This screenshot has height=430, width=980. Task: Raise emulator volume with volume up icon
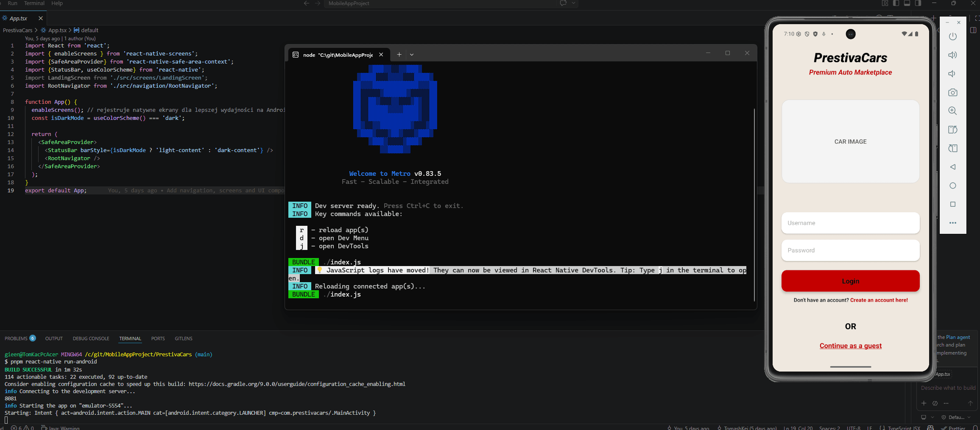point(952,55)
